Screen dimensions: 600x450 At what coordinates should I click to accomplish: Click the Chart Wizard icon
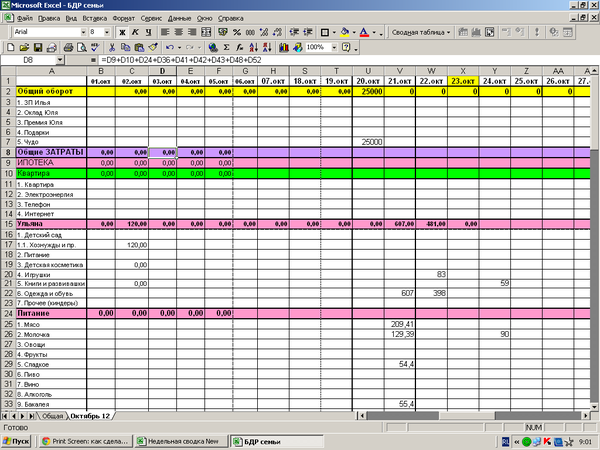point(283,47)
